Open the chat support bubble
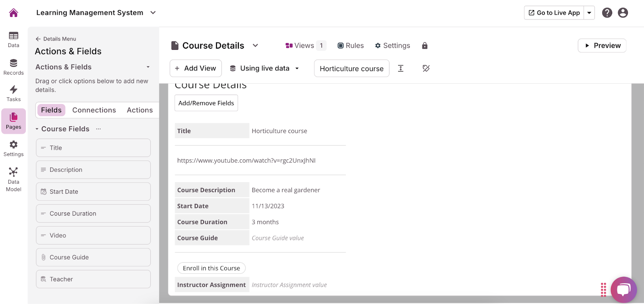The image size is (644, 304). pos(623,290)
